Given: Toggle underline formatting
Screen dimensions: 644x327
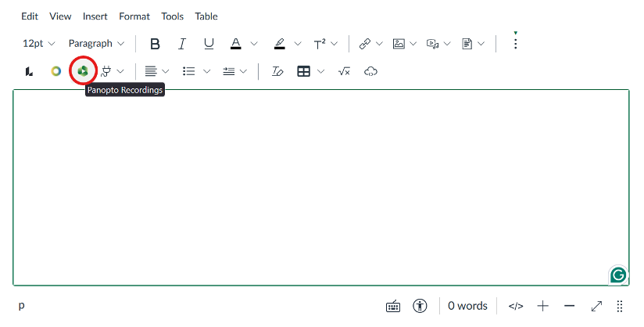Looking at the screenshot, I should click(208, 44).
